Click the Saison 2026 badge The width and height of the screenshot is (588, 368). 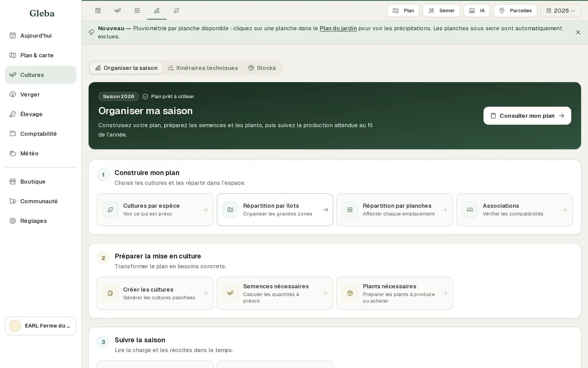coord(119,96)
